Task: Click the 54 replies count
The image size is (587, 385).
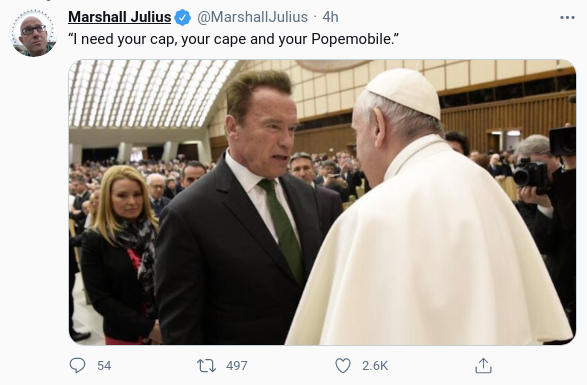Action: coord(104,366)
